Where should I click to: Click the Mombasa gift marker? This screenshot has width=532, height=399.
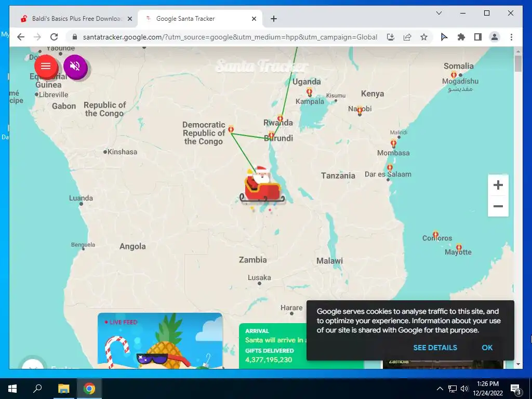(393, 143)
